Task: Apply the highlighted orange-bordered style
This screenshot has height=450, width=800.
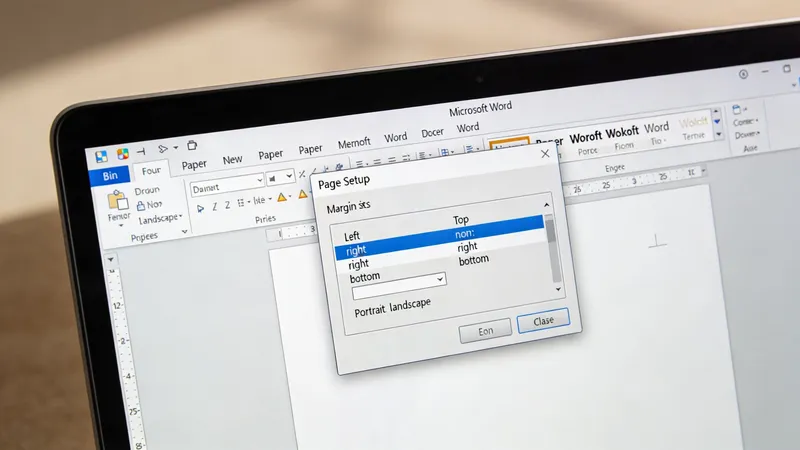Action: click(x=509, y=143)
